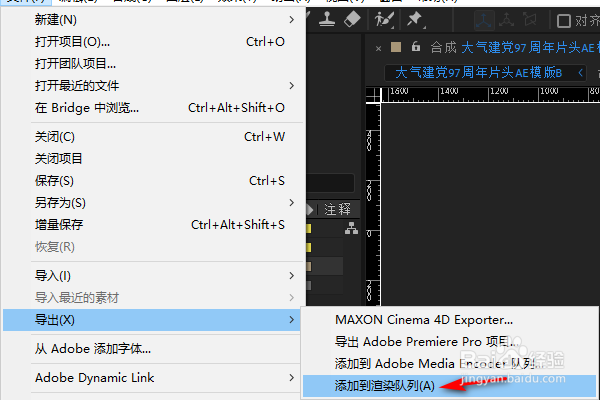The width and height of the screenshot is (600, 400).
Task: Select 关闭项目 menu item
Action: [x=153, y=158]
